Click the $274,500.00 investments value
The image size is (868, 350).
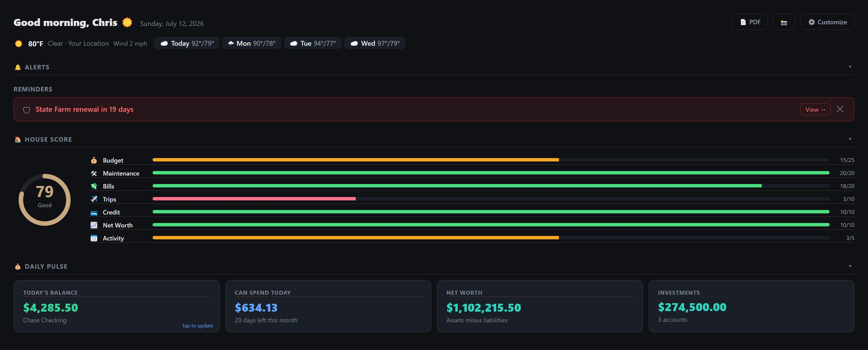pyautogui.click(x=692, y=307)
